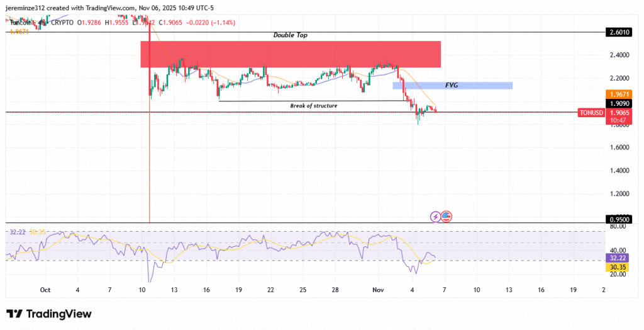Click the 1.2000 price axis value
The image size is (644, 330).
pos(619,193)
